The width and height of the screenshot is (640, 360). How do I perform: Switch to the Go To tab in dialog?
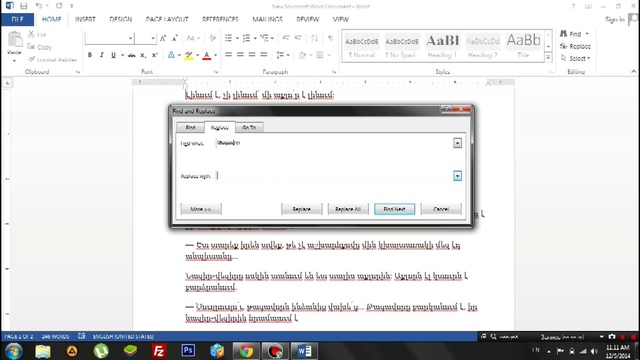tap(249, 127)
